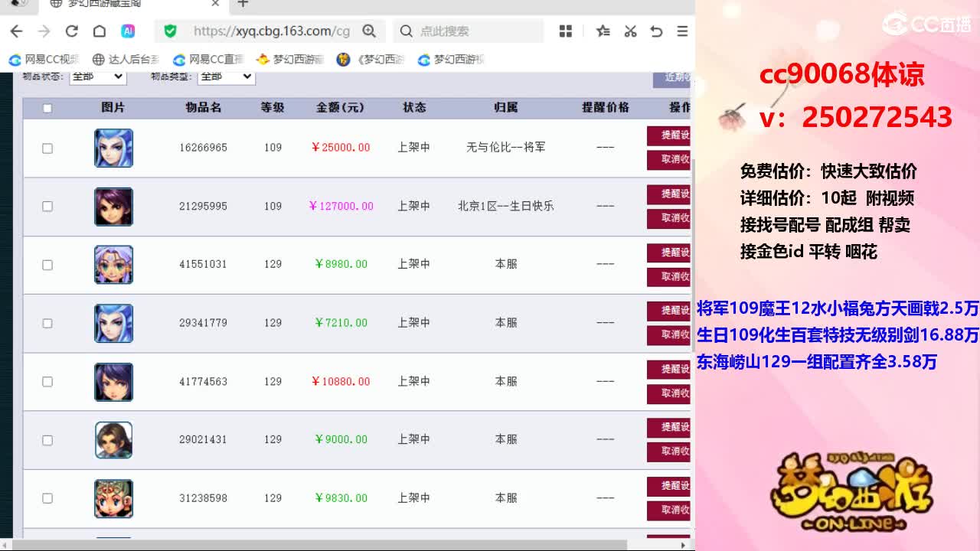Click the 近期收藏 button above table
Image resolution: width=980 pixels, height=551 pixels.
click(672, 78)
